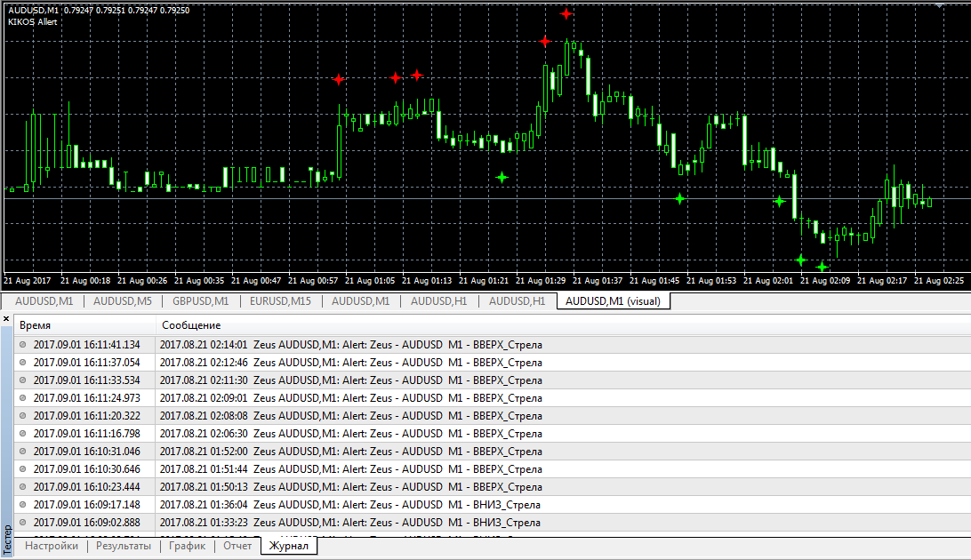Image resolution: width=971 pixels, height=560 pixels.
Task: Show the Отчет tab
Action: click(237, 546)
